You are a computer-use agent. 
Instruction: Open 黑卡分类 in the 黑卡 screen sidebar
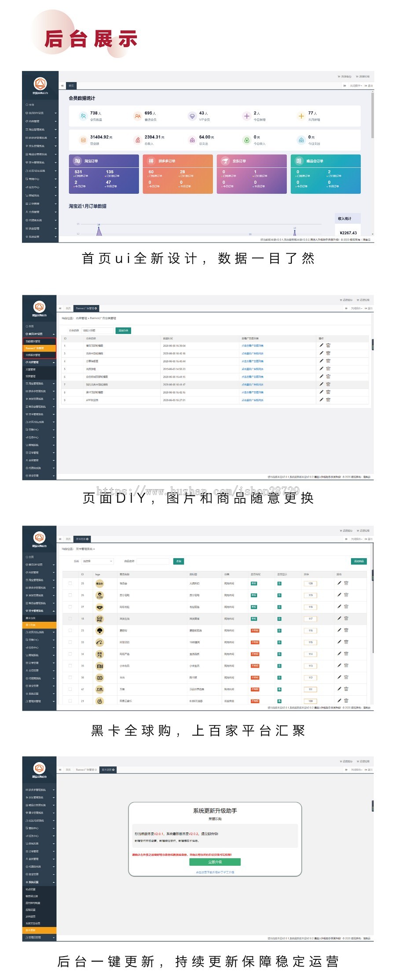(x=39, y=618)
